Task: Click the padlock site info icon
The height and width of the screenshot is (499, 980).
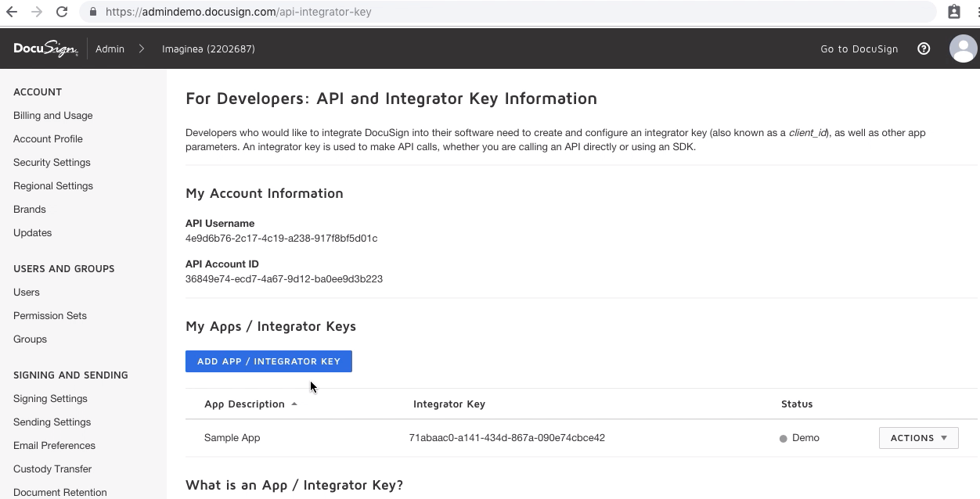Action: [93, 12]
